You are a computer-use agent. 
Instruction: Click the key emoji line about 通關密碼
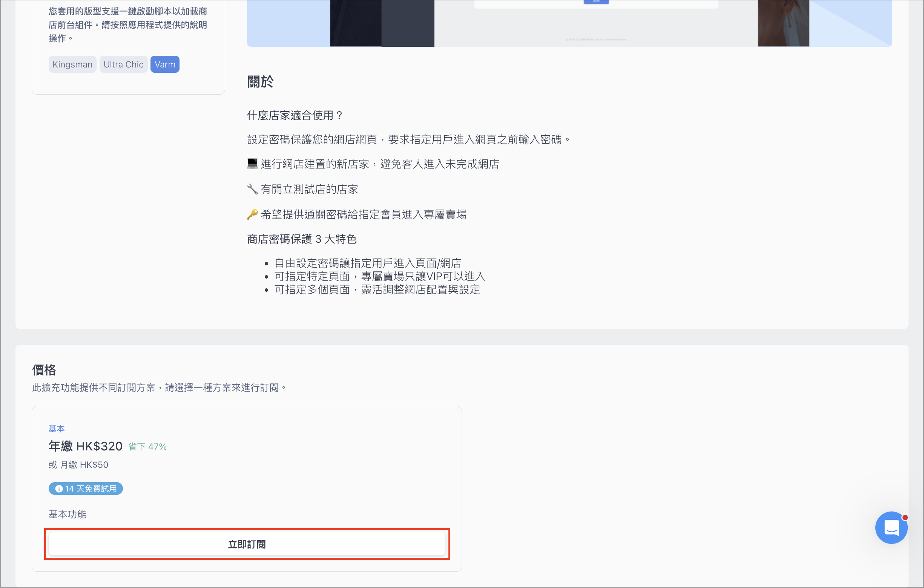click(x=357, y=214)
